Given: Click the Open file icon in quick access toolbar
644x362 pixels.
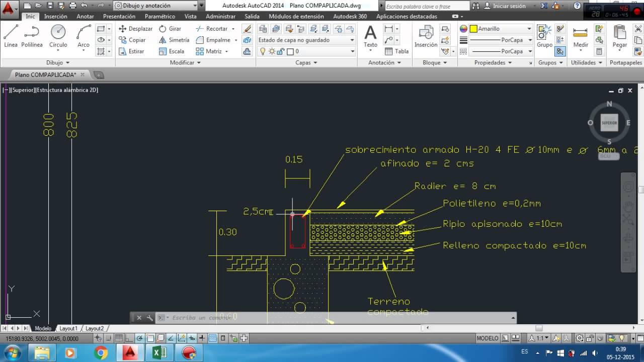Looking at the screenshot, I should (39, 6).
